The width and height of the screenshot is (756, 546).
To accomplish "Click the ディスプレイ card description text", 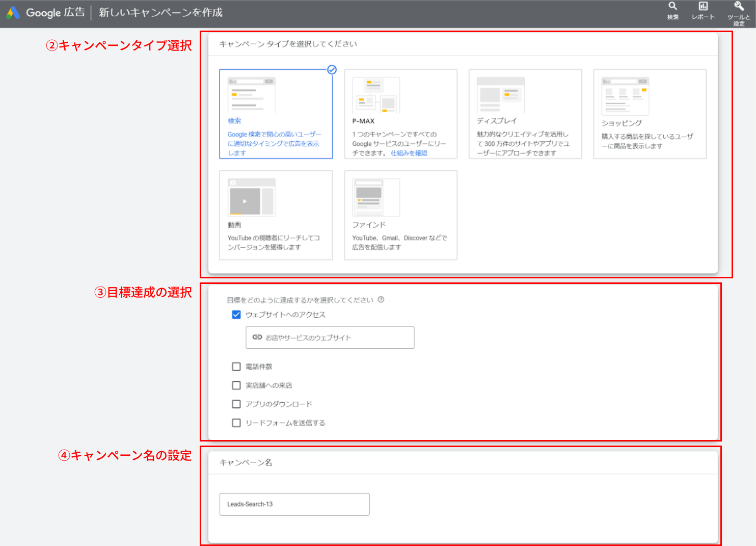I will (x=523, y=144).
